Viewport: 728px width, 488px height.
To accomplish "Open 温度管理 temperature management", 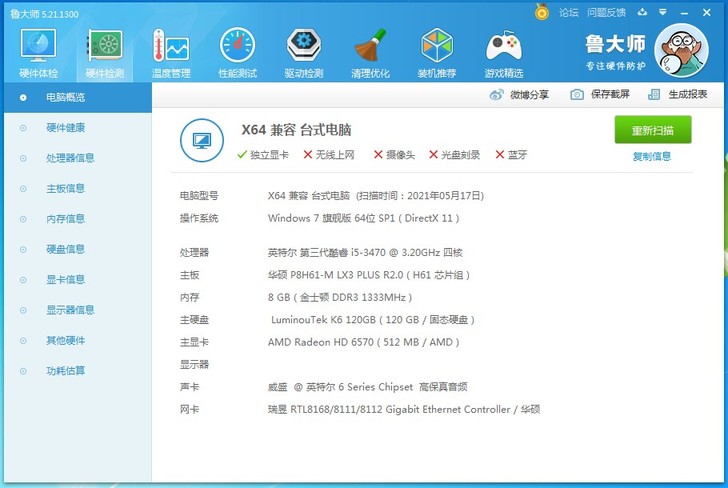I will point(171,53).
